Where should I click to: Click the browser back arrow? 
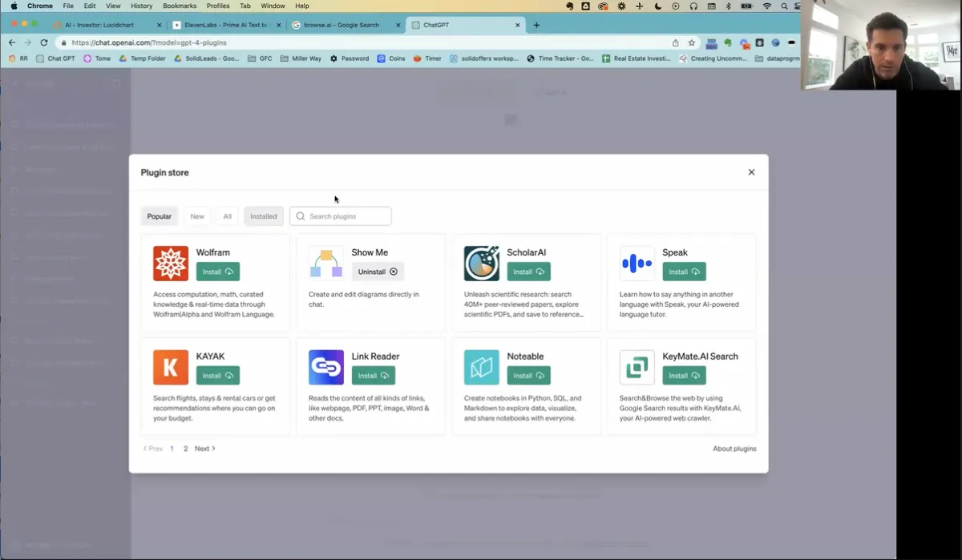[x=12, y=42]
